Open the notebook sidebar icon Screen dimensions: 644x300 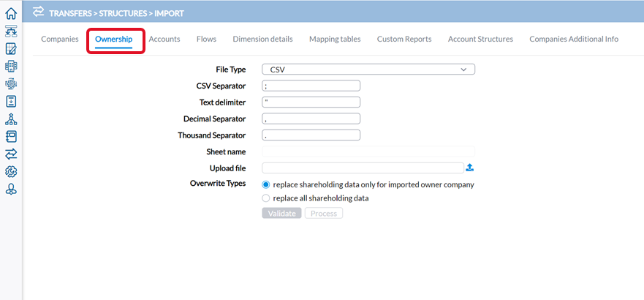click(11, 136)
